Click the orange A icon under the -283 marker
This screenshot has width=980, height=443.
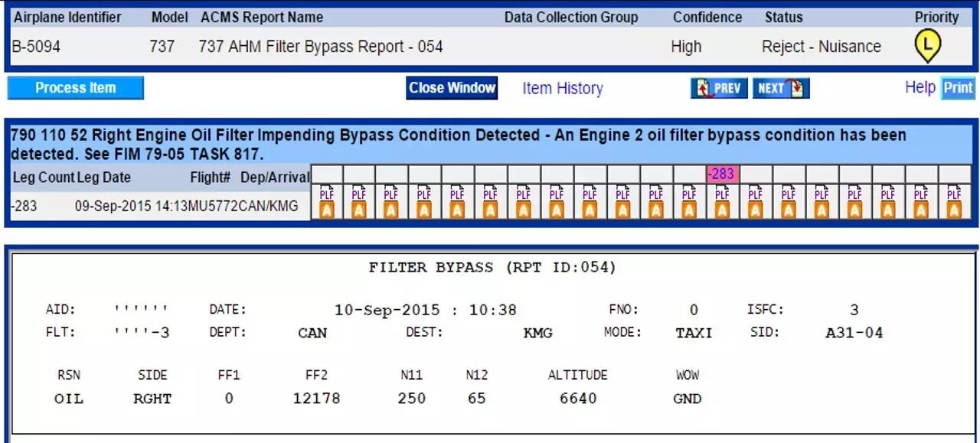pos(722,210)
